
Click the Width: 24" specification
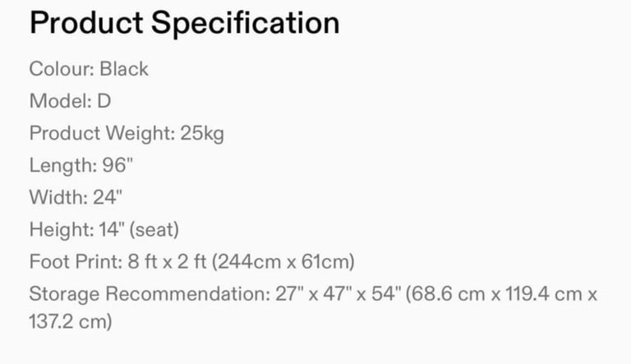(x=76, y=197)
